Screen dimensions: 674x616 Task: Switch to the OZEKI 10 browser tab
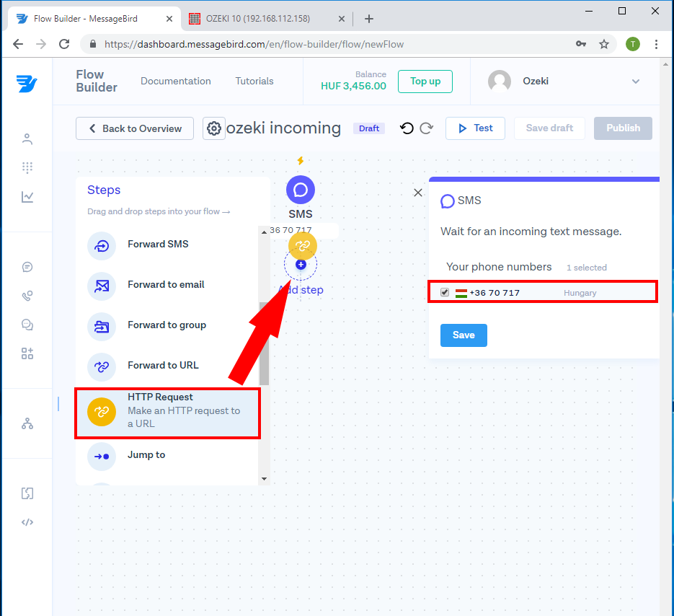click(x=258, y=19)
